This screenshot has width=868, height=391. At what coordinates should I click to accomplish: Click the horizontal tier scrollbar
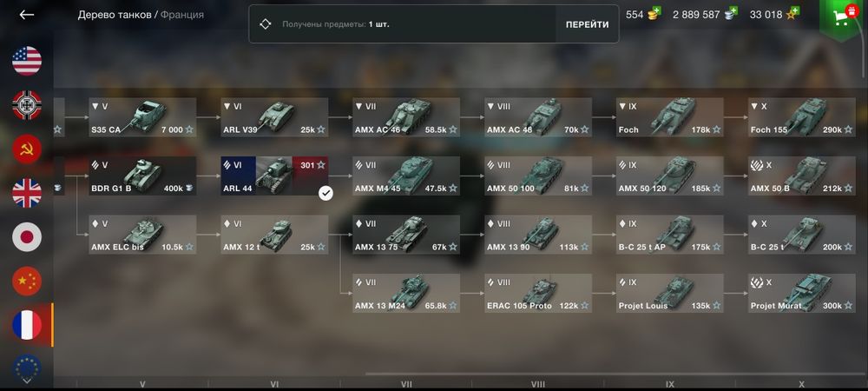pyautogui.click(x=615, y=374)
